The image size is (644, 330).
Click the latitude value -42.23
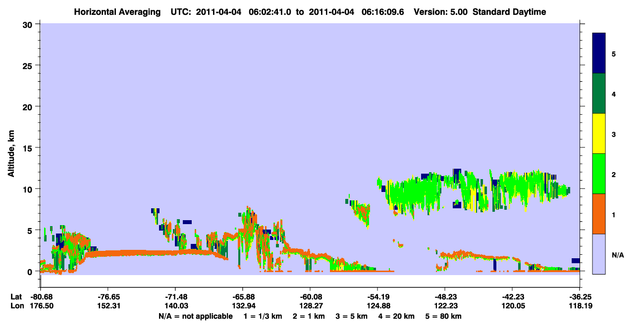coord(512,297)
